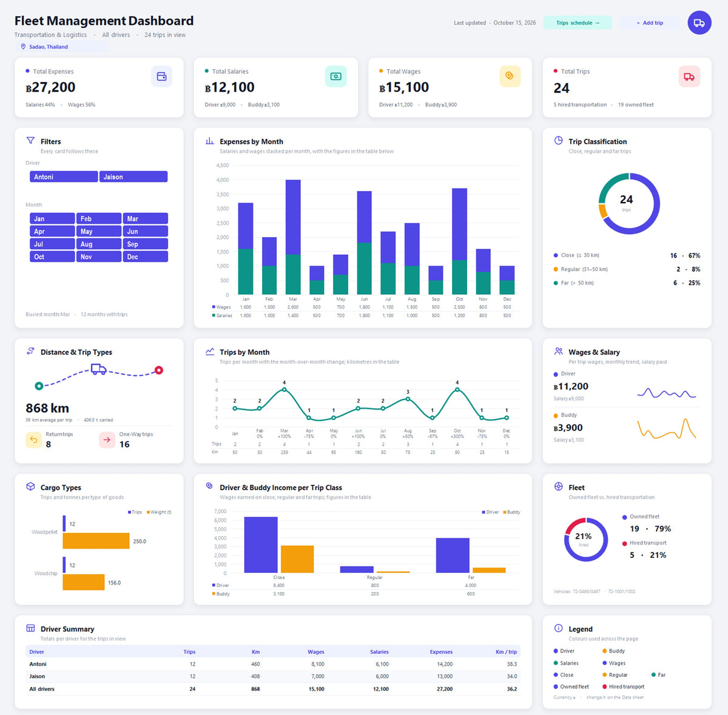Screen dimensions: 728x715
Task: Click the orange Regular legend dot in Trip Classification
Action: tap(556, 269)
